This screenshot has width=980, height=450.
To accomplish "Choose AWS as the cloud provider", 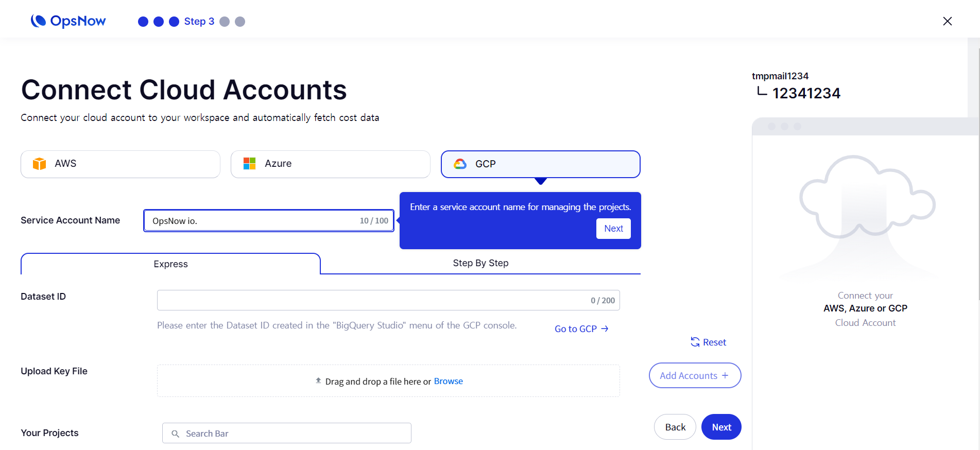I will 121,164.
